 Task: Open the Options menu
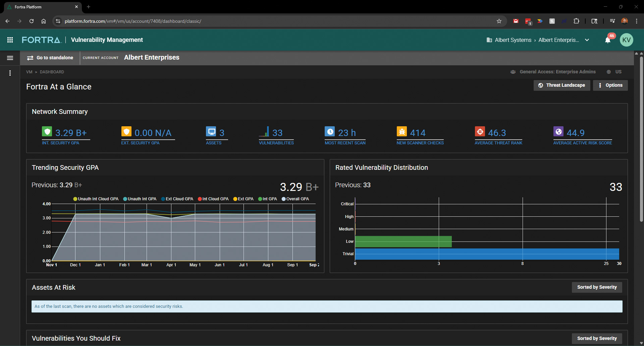610,85
